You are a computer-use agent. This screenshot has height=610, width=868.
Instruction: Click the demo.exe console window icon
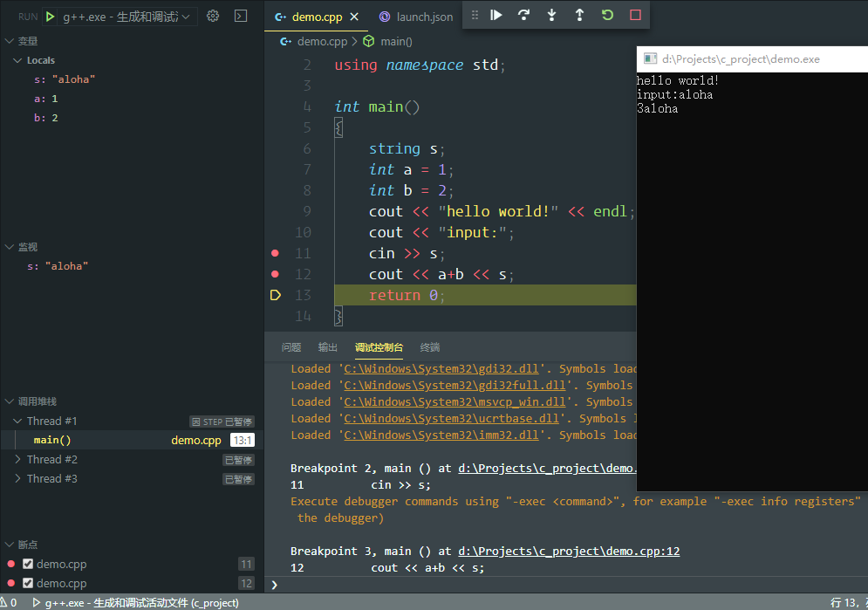click(x=650, y=59)
